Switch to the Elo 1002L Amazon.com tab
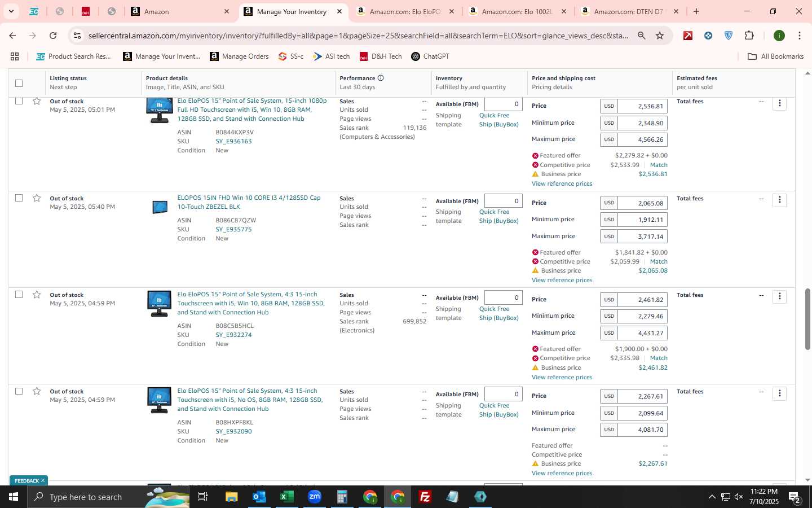 coord(517,11)
